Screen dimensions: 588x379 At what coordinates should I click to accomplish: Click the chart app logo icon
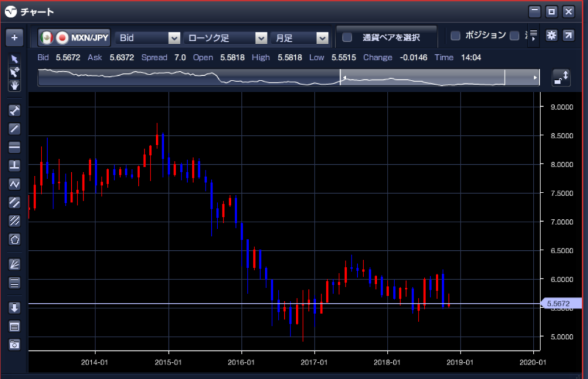point(11,11)
